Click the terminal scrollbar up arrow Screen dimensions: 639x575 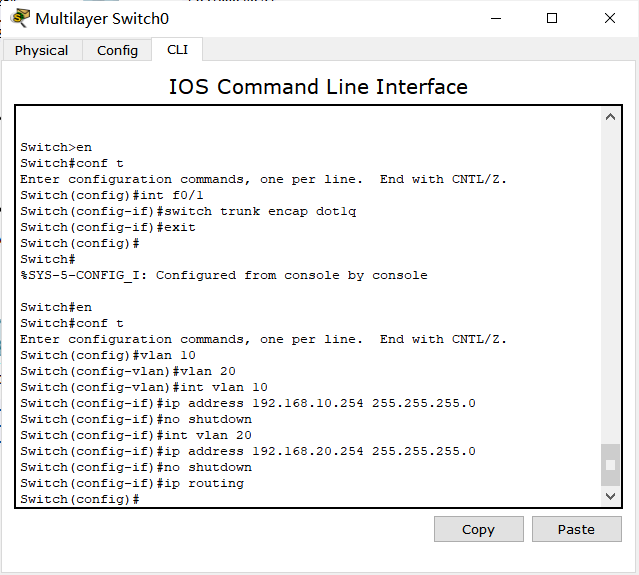(610, 118)
